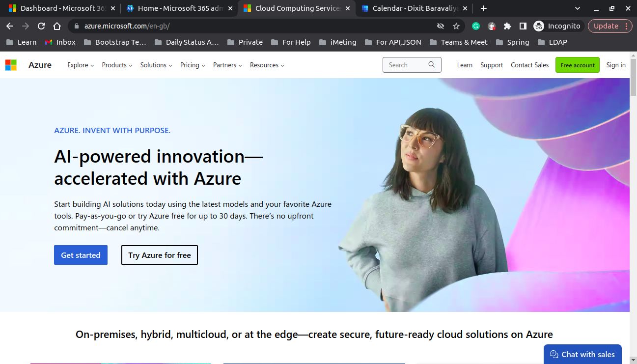Close the Cloud Computing Services tab
The image size is (637, 364).
[348, 8]
